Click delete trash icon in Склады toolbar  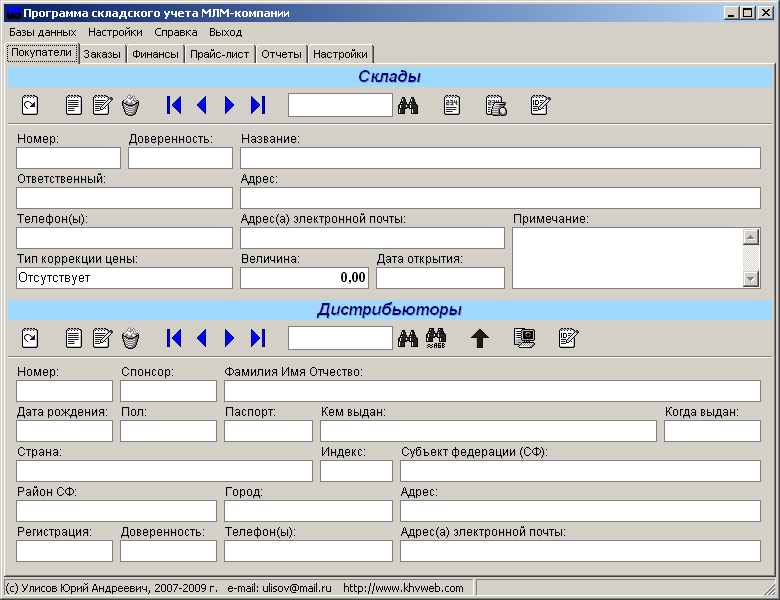pos(130,105)
